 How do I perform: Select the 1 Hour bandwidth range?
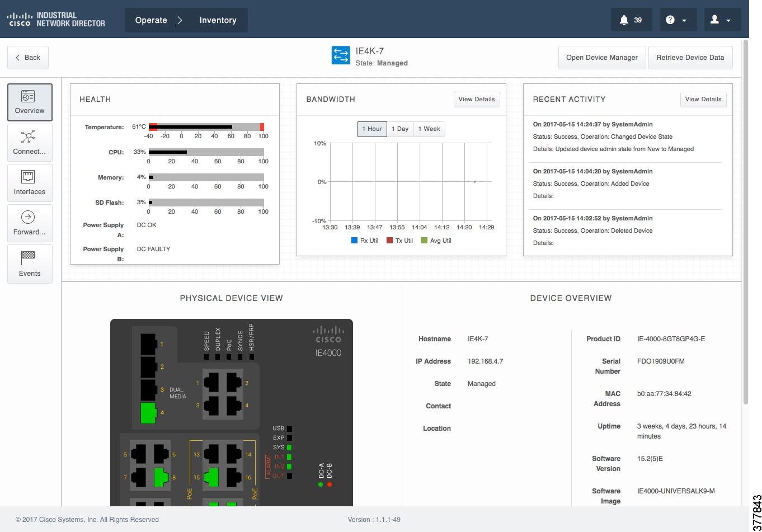tap(372, 129)
